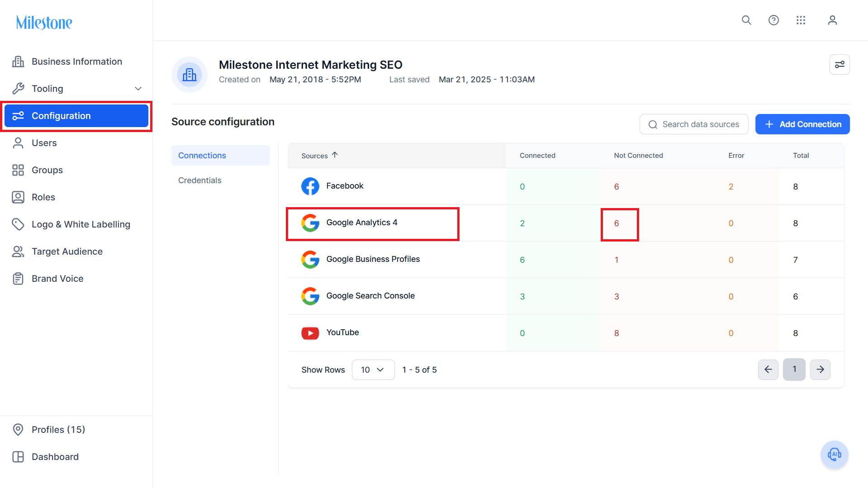
Task: Click the Google Analytics 4 logo
Action: 310,223
